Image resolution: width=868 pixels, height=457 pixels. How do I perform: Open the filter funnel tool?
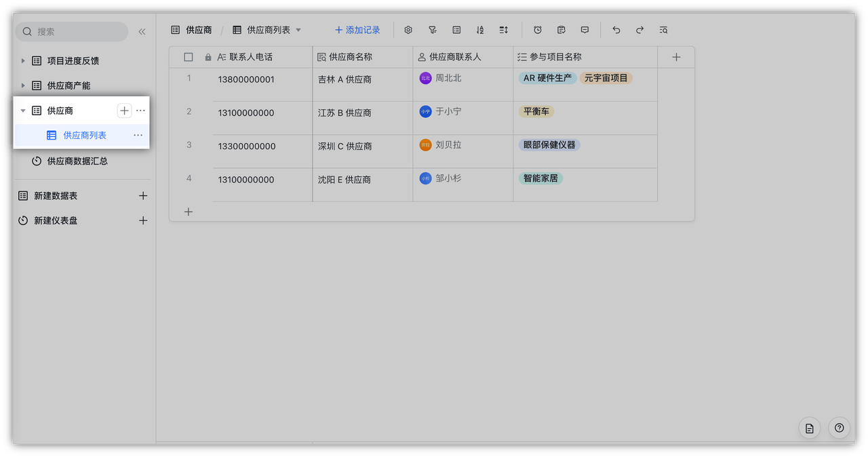(432, 30)
